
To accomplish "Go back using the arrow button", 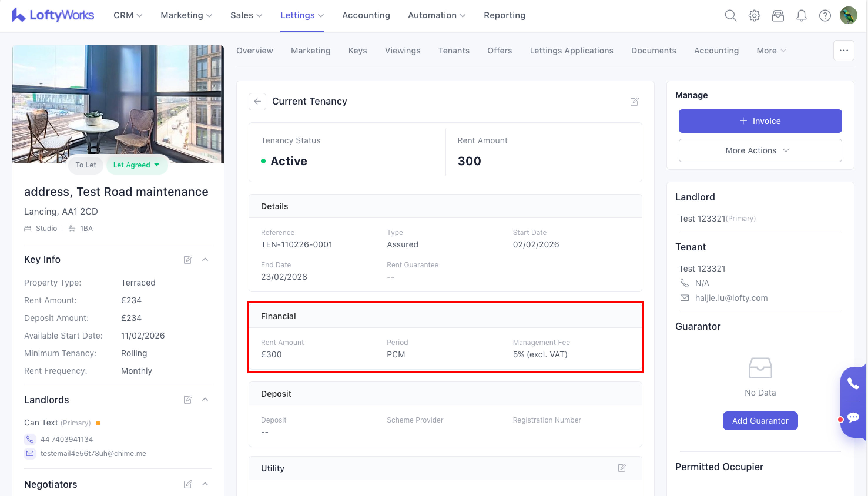I will (257, 101).
